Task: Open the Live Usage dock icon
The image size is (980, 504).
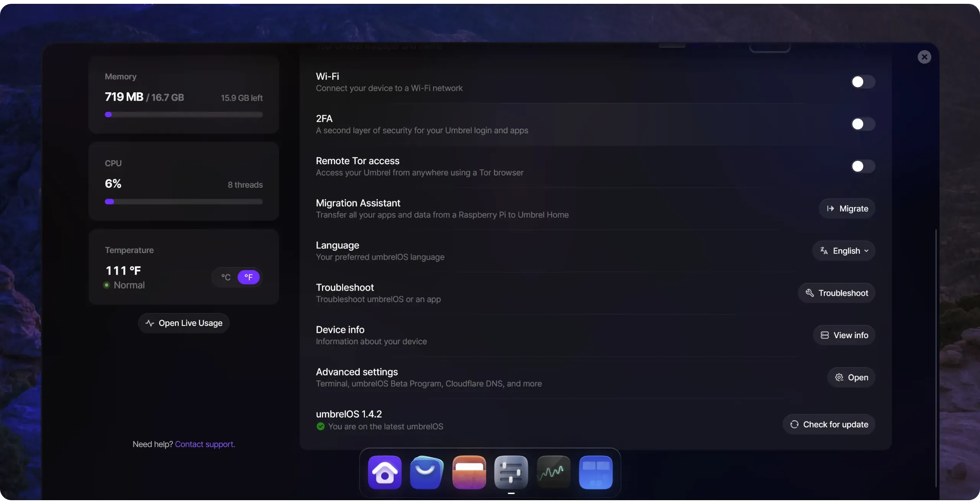Action: 553,472
